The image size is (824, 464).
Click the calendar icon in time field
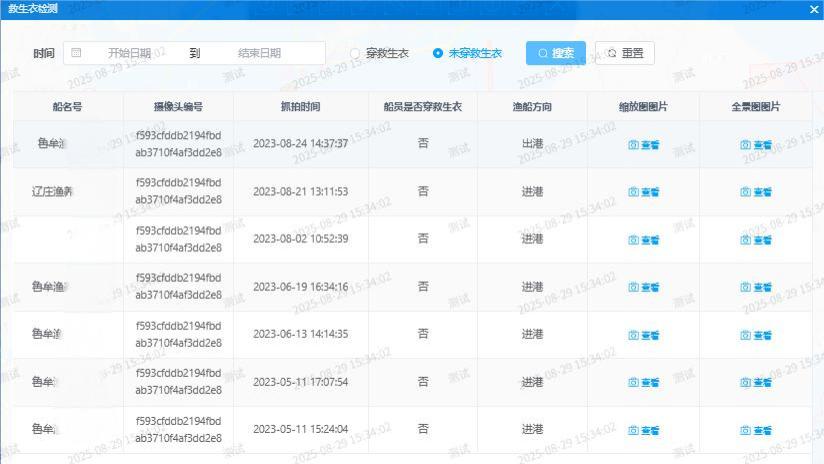point(76,53)
